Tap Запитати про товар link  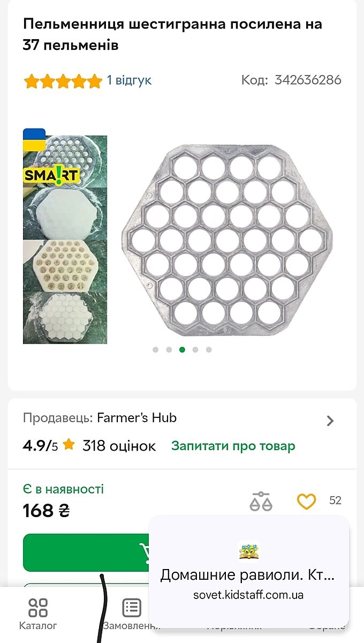233,446
